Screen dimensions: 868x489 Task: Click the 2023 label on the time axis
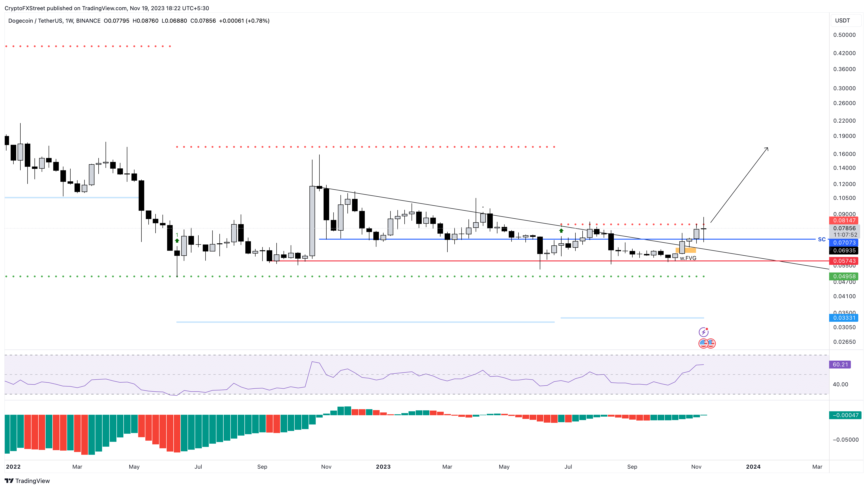383,467
